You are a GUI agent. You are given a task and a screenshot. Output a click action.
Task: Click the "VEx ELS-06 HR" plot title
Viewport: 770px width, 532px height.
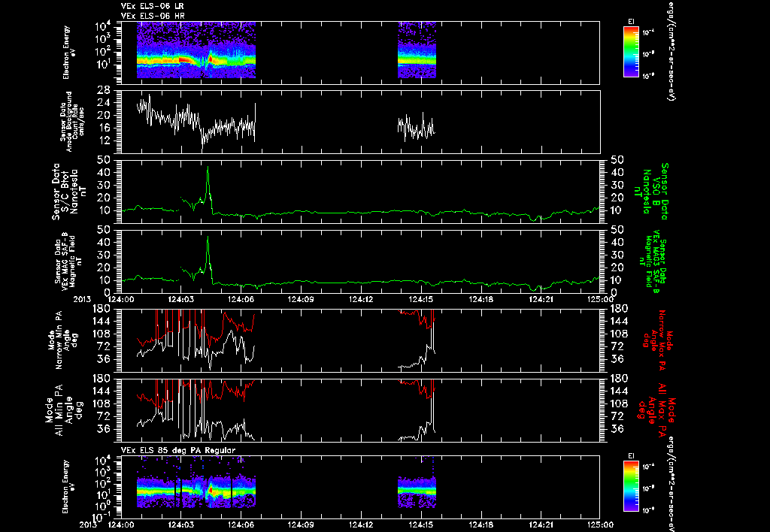(153, 17)
